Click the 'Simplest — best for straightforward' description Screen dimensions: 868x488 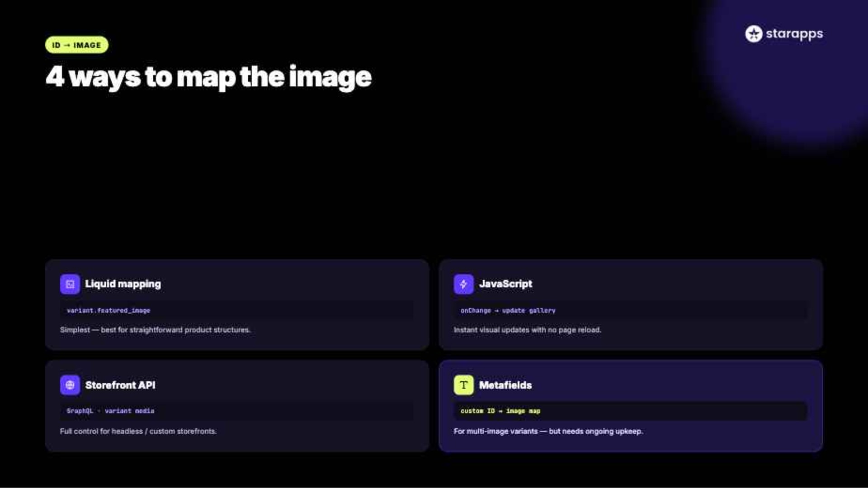[x=155, y=330]
